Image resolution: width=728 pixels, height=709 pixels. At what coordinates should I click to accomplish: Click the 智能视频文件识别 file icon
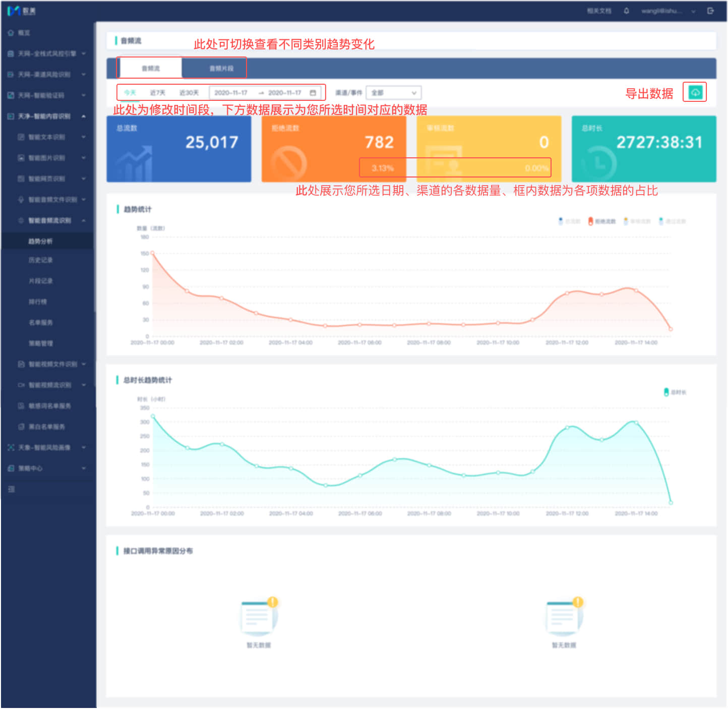[x=21, y=364]
